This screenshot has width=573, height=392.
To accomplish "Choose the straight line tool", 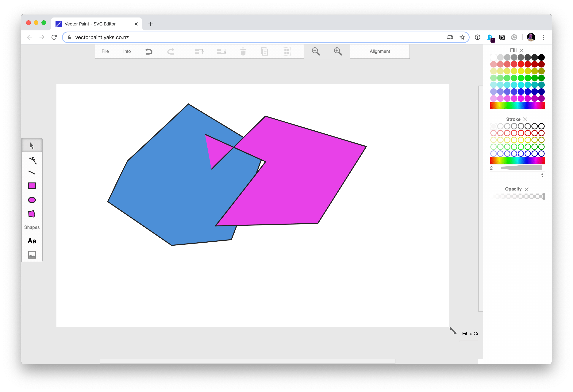I will click(32, 173).
